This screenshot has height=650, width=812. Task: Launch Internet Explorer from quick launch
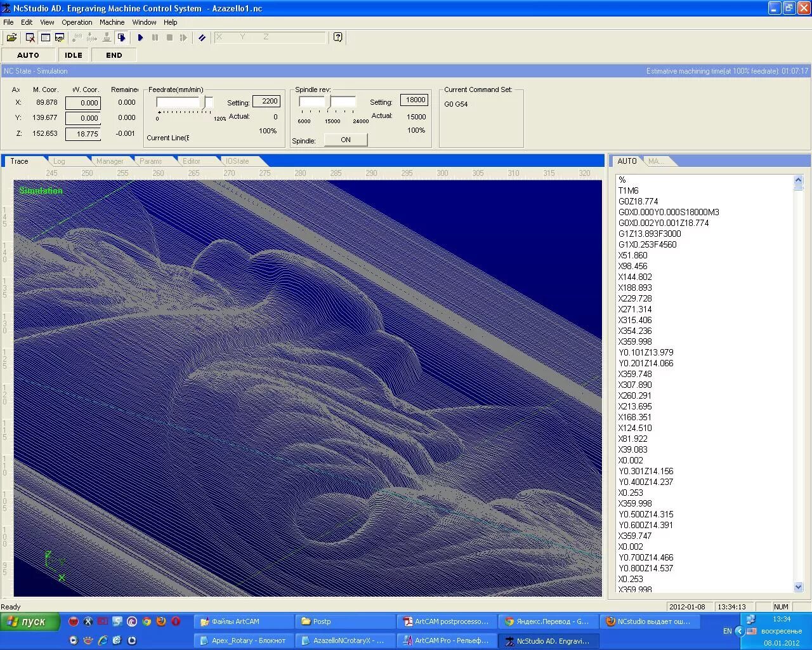click(x=103, y=640)
